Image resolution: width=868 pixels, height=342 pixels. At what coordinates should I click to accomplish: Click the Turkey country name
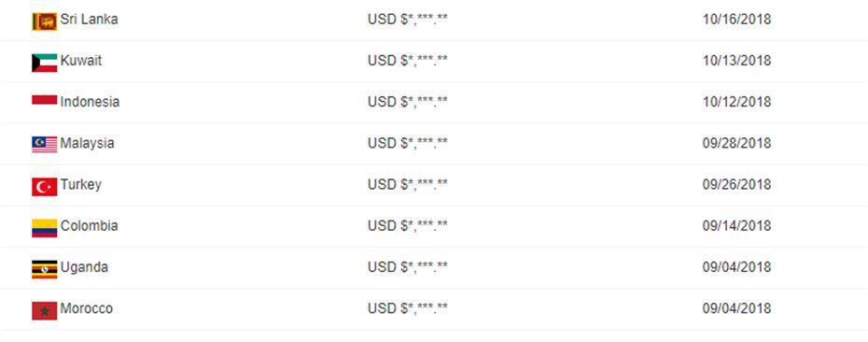(x=81, y=185)
